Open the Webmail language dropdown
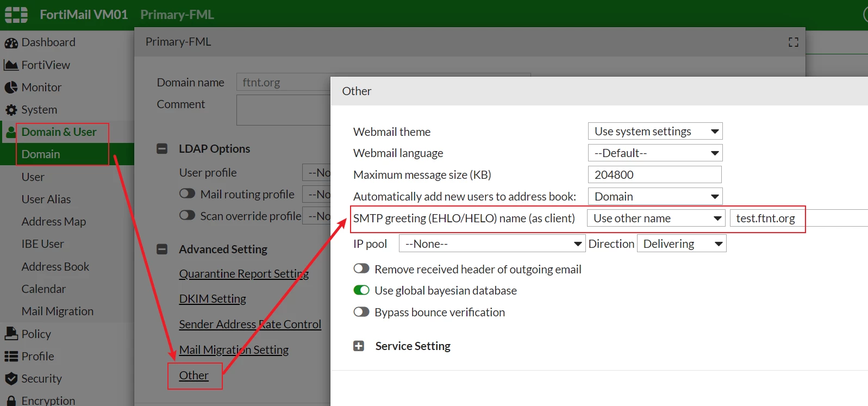The image size is (868, 406). [655, 153]
